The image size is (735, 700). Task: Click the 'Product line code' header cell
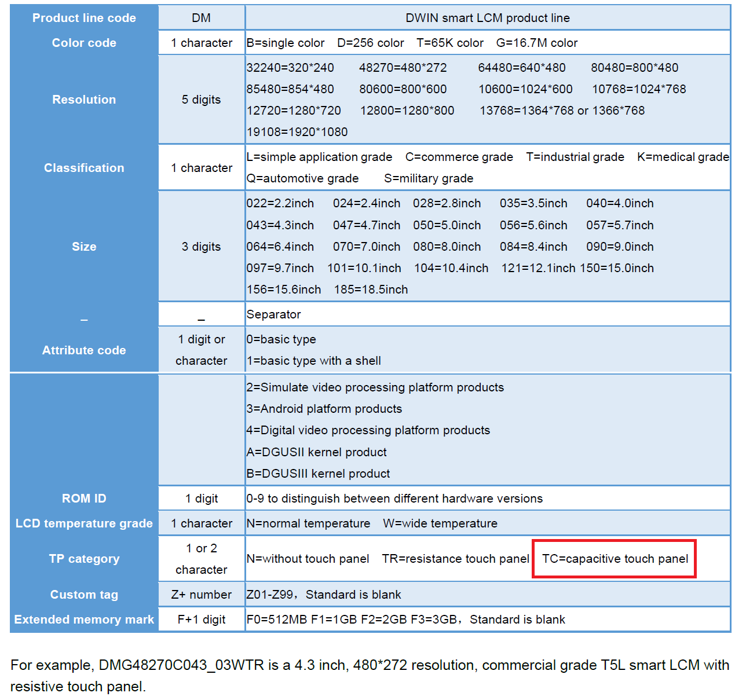pyautogui.click(x=84, y=18)
